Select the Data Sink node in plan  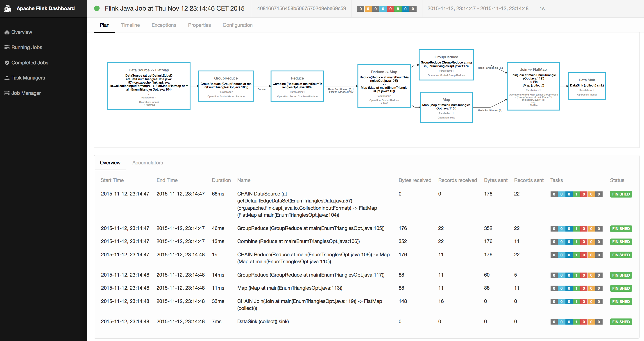[587, 86]
